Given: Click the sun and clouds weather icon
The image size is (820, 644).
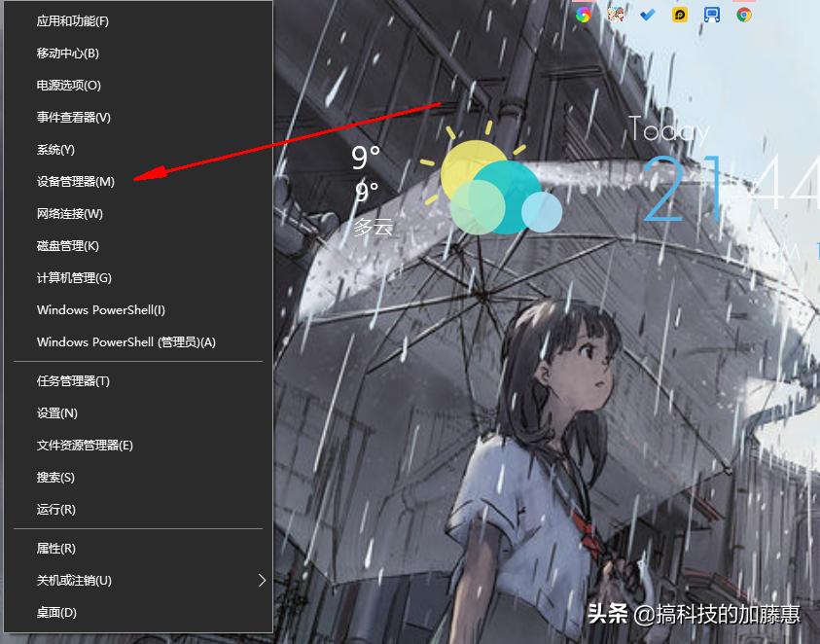Looking at the screenshot, I should 491,179.
